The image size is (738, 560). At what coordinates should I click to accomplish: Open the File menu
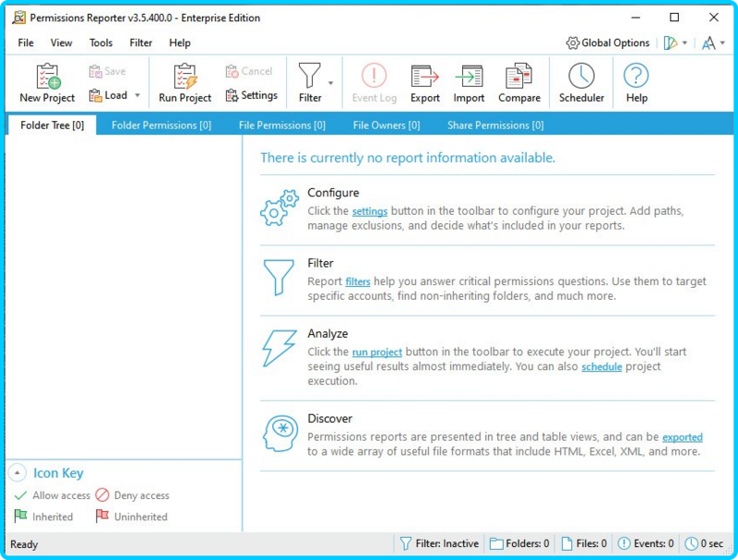pyautogui.click(x=26, y=42)
